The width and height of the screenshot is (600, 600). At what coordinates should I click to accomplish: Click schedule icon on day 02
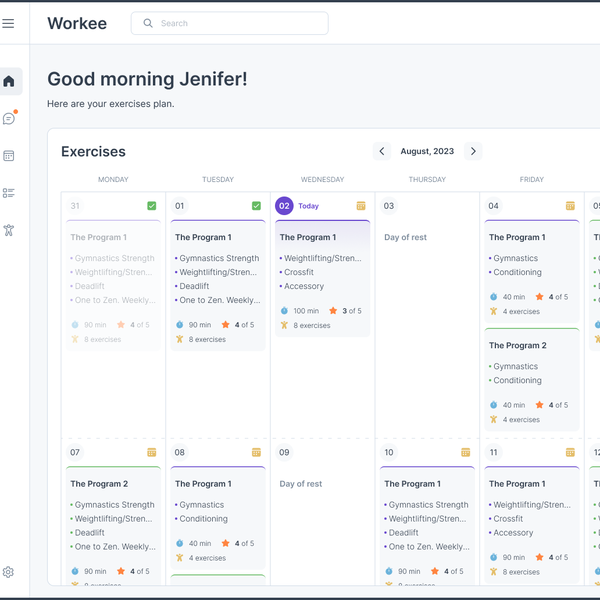point(361,206)
